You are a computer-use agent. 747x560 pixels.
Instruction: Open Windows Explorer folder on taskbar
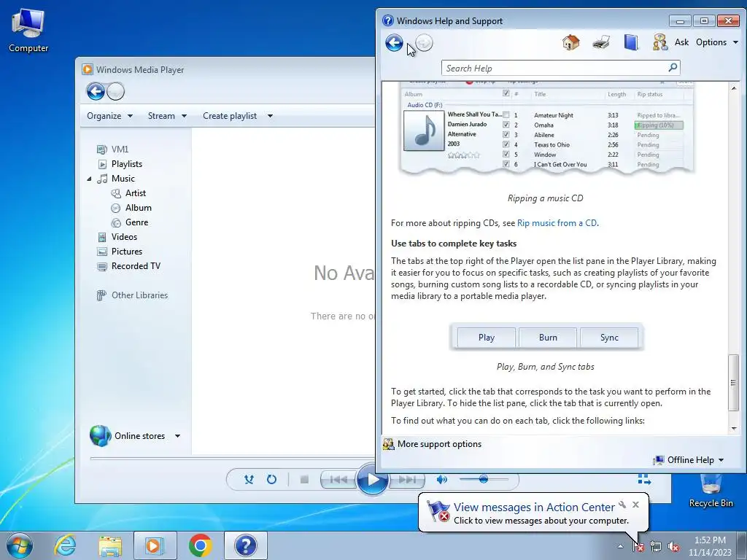click(110, 545)
